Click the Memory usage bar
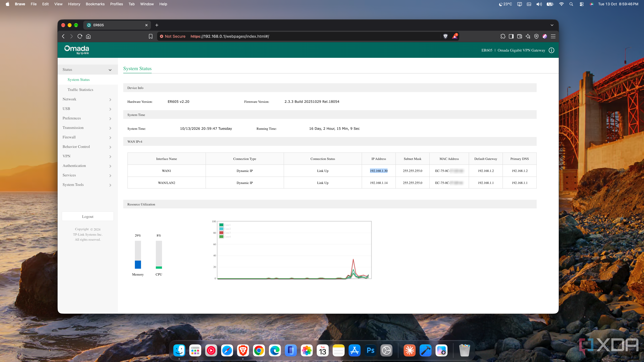The image size is (644, 362). pyautogui.click(x=138, y=255)
